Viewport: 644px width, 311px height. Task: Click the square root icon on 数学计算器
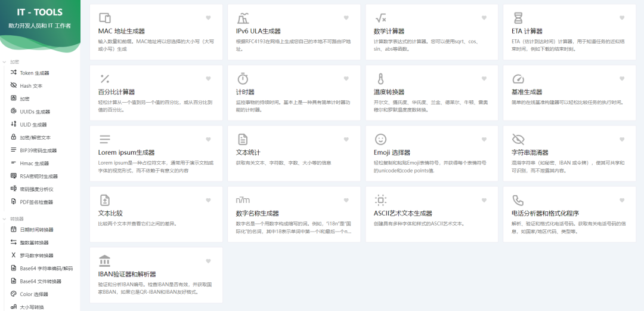click(380, 18)
